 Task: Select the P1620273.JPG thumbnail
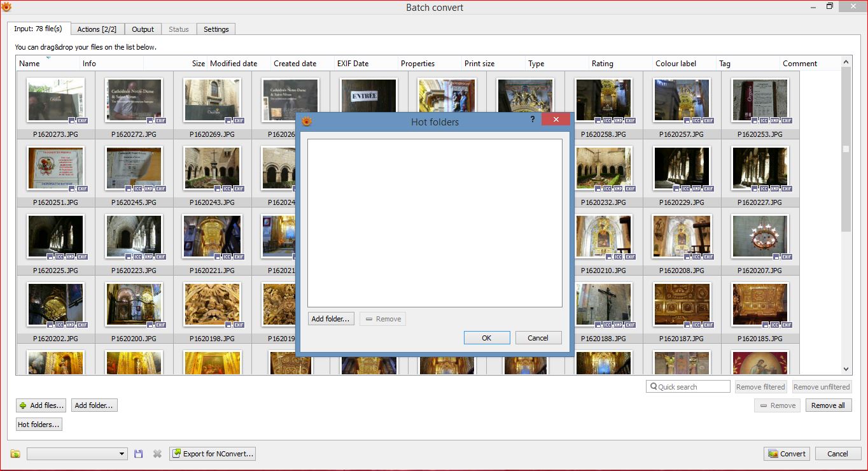coord(56,100)
